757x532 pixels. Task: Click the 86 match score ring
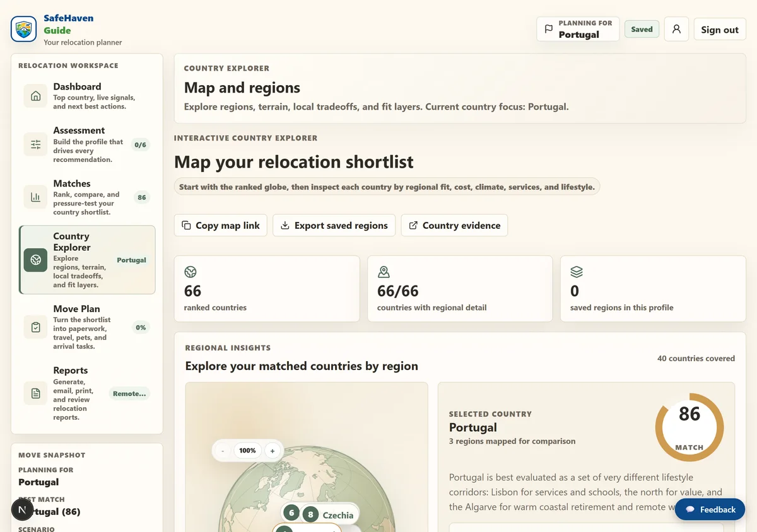click(x=690, y=427)
